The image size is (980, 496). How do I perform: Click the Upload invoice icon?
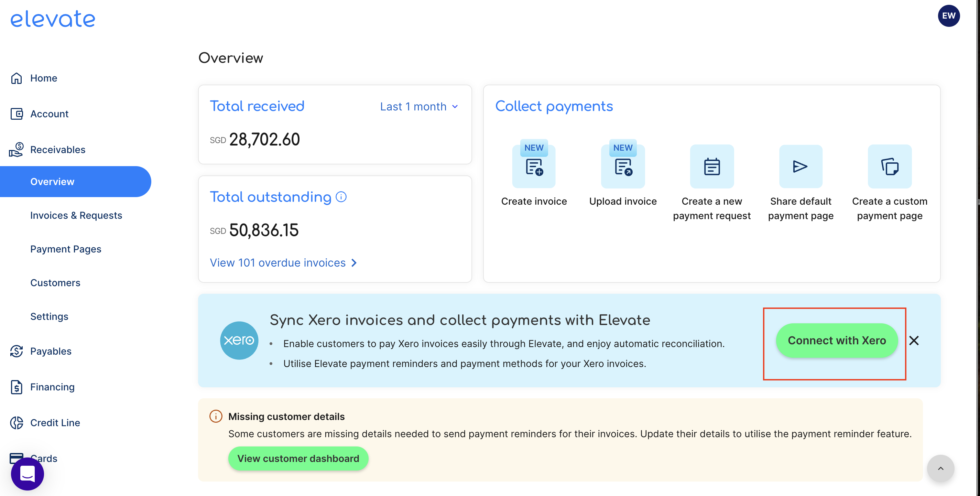pos(623,167)
